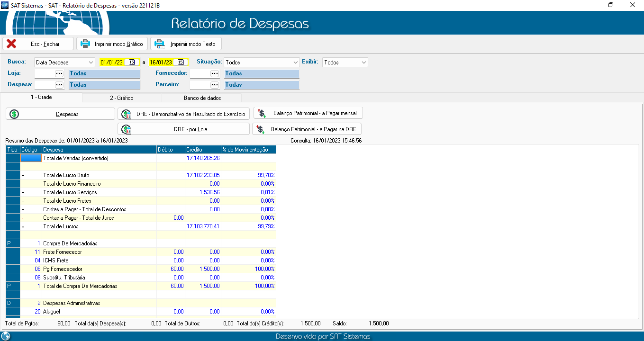Click green dollar icon on Despesas button
The width and height of the screenshot is (644, 341).
(15, 114)
